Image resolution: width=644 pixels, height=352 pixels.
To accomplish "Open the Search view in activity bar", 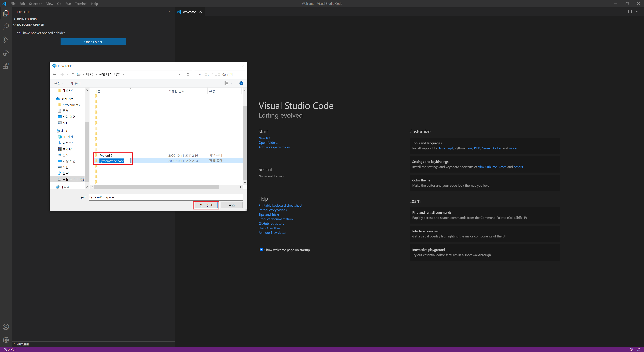I will click(6, 26).
